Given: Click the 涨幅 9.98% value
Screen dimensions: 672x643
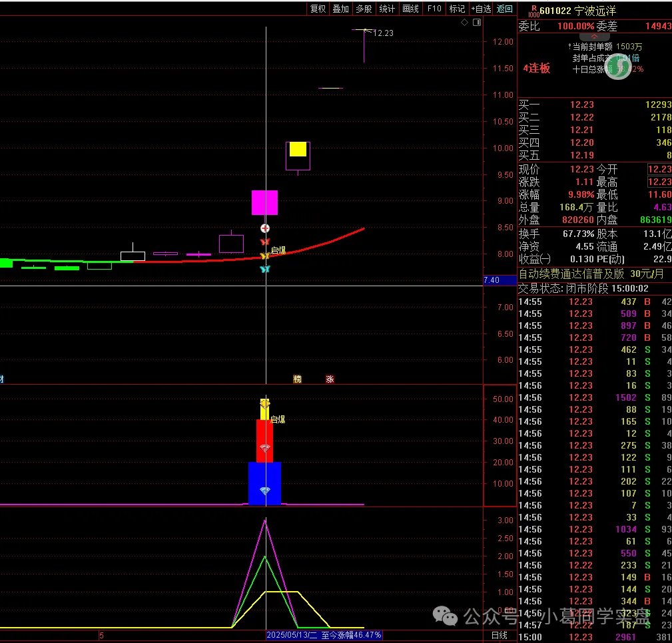Looking at the screenshot, I should pos(581,194).
